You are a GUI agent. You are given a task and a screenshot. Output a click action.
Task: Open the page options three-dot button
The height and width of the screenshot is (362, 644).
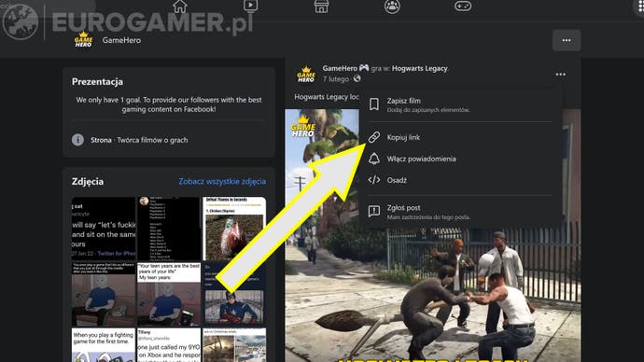pyautogui.click(x=567, y=40)
